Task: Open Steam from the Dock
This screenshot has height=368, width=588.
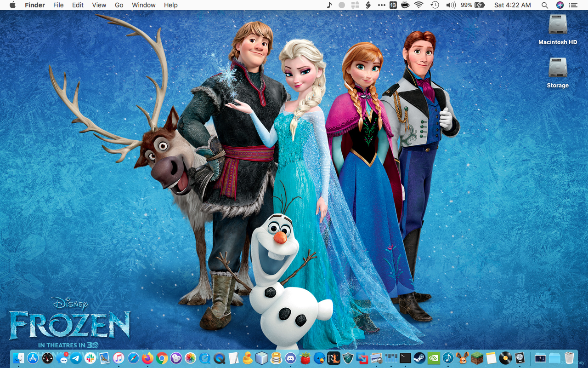Action: pos(419,358)
